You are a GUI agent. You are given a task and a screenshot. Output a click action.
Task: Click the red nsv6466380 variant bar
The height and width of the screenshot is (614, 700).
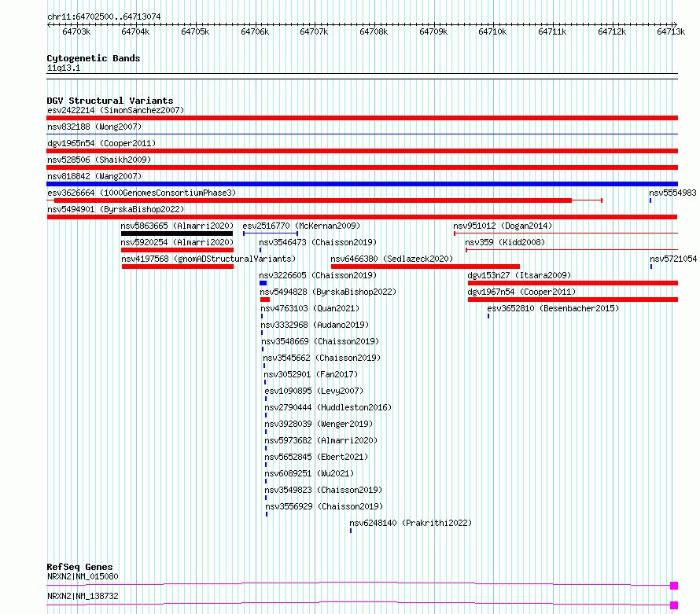(x=426, y=267)
